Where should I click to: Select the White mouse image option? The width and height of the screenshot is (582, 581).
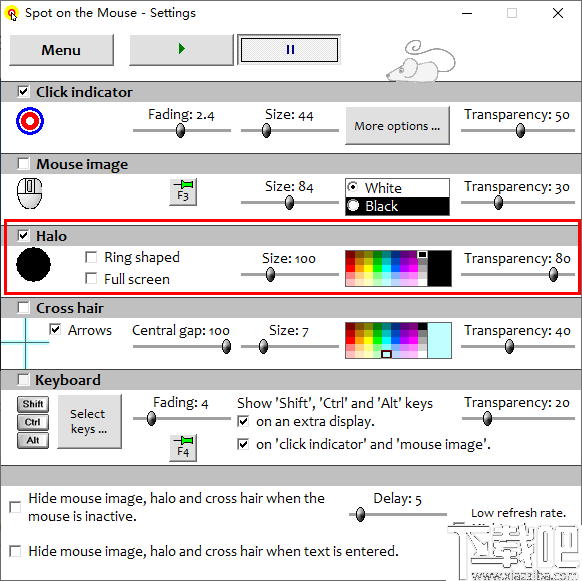click(397, 188)
